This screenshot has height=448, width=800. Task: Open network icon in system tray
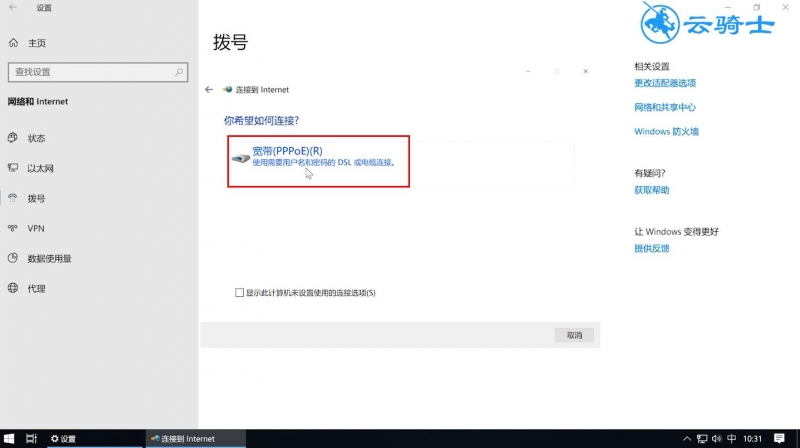pyautogui.click(x=702, y=439)
